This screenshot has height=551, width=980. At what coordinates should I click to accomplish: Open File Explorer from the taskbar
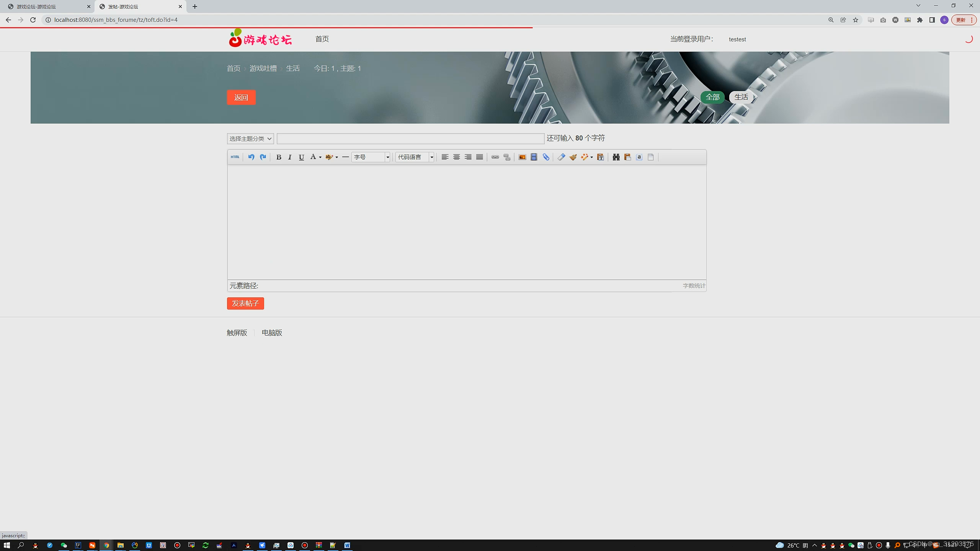tap(121, 545)
